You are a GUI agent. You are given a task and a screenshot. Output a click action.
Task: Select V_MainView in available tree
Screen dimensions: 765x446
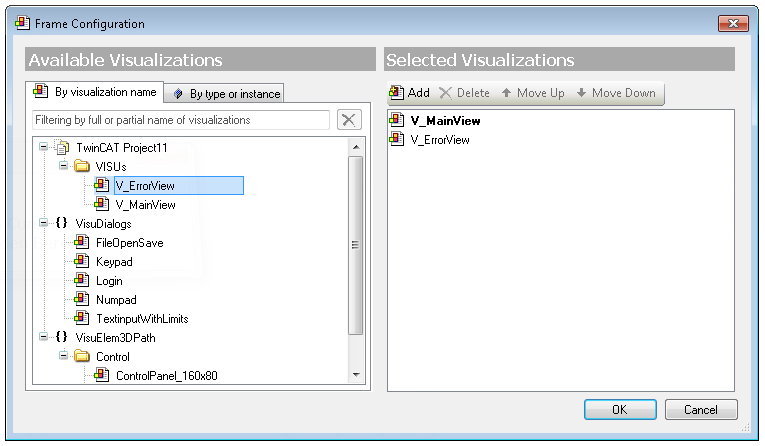click(145, 204)
